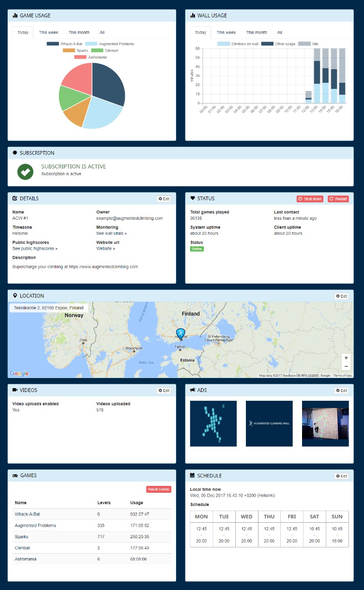Viewport: 364px width, 590px height.
Task: Click the Ads megaphone icon
Action: [x=193, y=390]
